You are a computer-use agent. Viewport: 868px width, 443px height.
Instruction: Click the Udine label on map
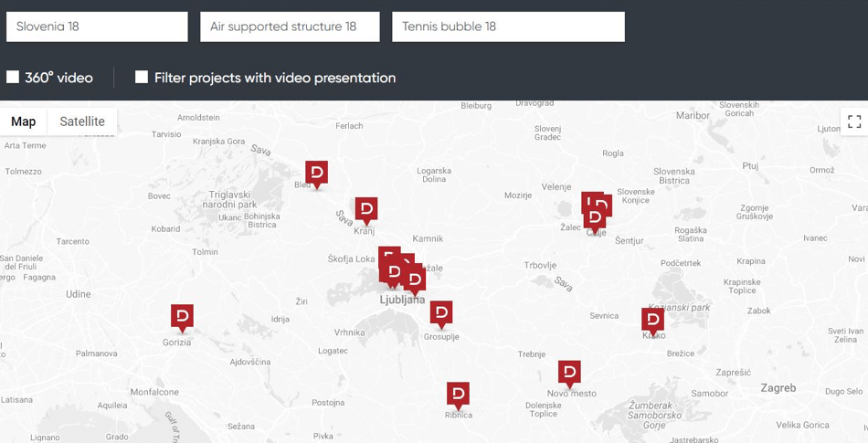(x=78, y=294)
